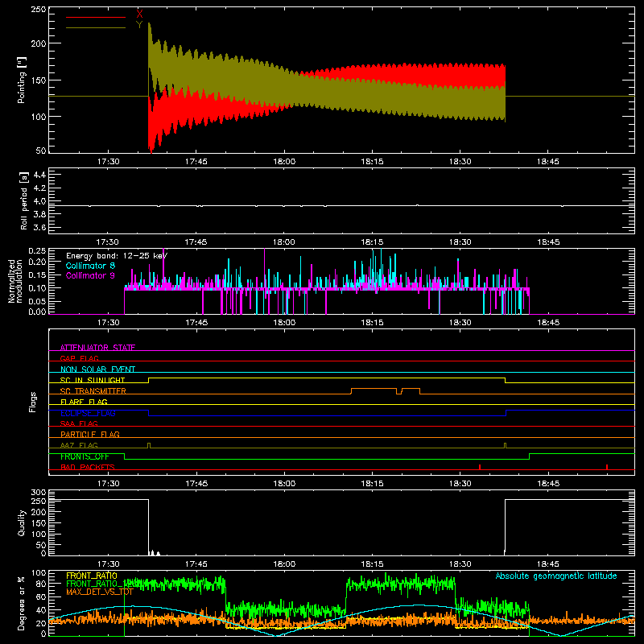The width and height of the screenshot is (644, 644).
Task: Click the SC_IN_SUNLIGHT flag label
Action: coord(93,380)
